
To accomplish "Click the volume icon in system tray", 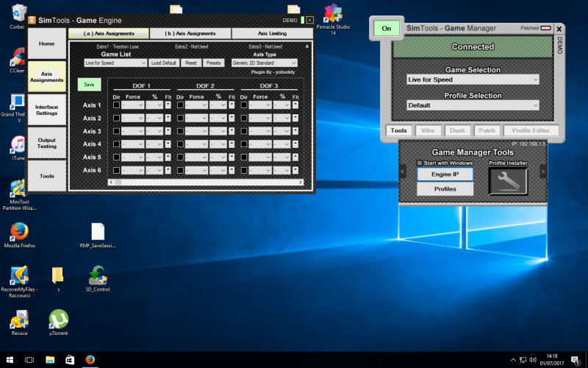I will coord(532,360).
